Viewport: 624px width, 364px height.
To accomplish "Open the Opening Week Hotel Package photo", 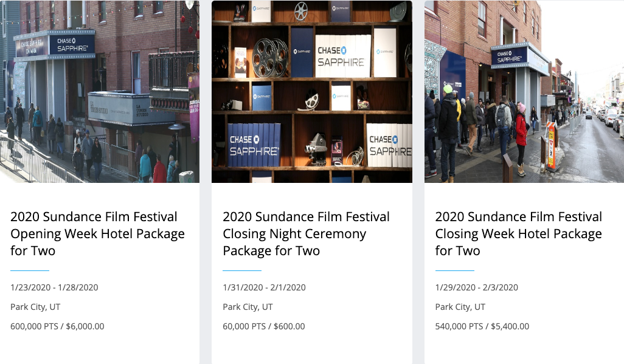I will click(100, 91).
